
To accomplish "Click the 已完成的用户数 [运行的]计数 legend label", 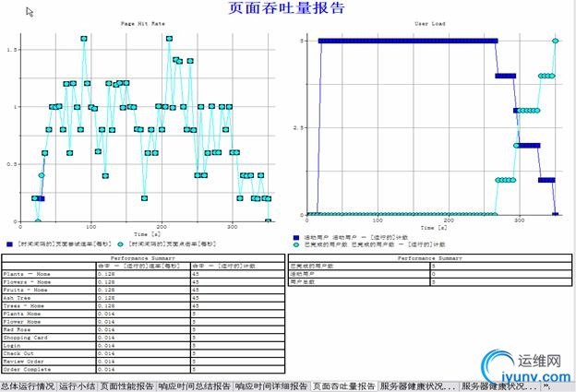I will click(375, 244).
